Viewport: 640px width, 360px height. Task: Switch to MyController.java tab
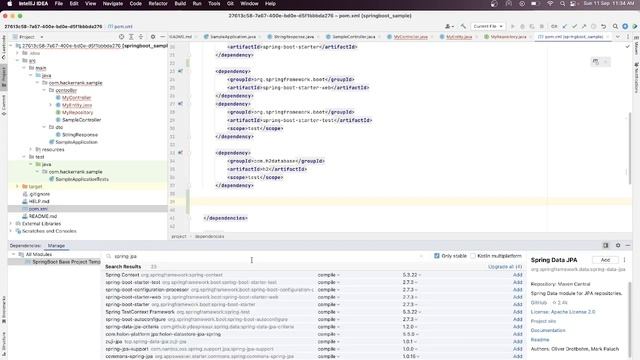(x=411, y=37)
